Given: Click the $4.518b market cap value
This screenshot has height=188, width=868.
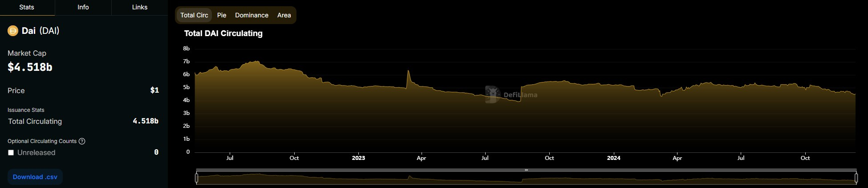Looking at the screenshot, I should click(30, 67).
